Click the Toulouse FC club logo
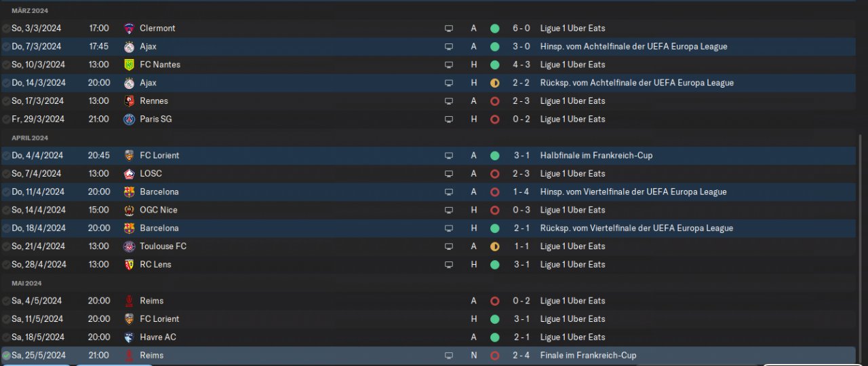The width and height of the screenshot is (868, 366). click(x=130, y=246)
